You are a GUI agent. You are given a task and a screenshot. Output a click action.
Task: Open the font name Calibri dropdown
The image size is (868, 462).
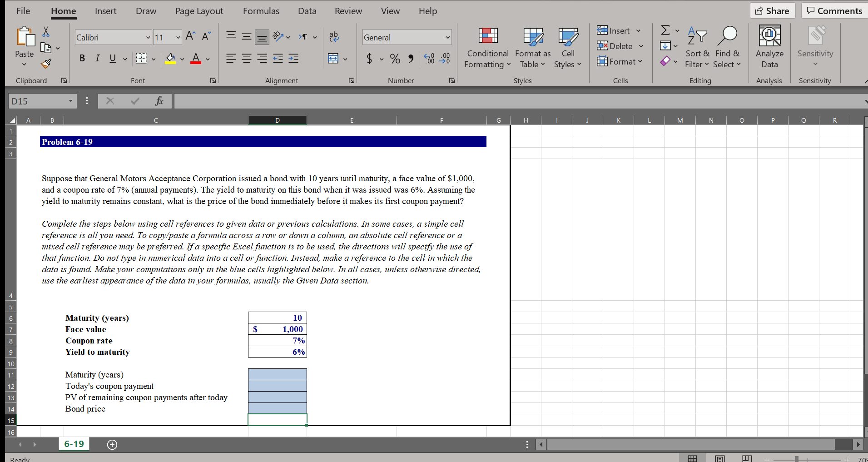[x=148, y=37]
